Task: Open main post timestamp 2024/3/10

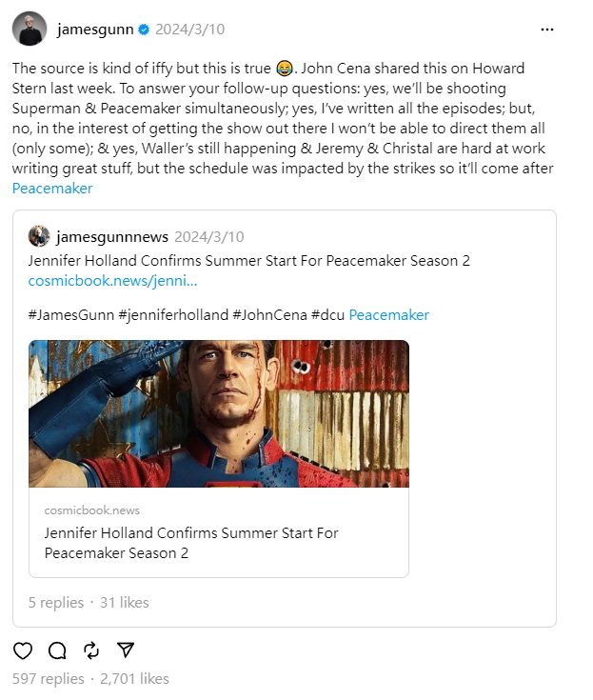Action: 190,30
